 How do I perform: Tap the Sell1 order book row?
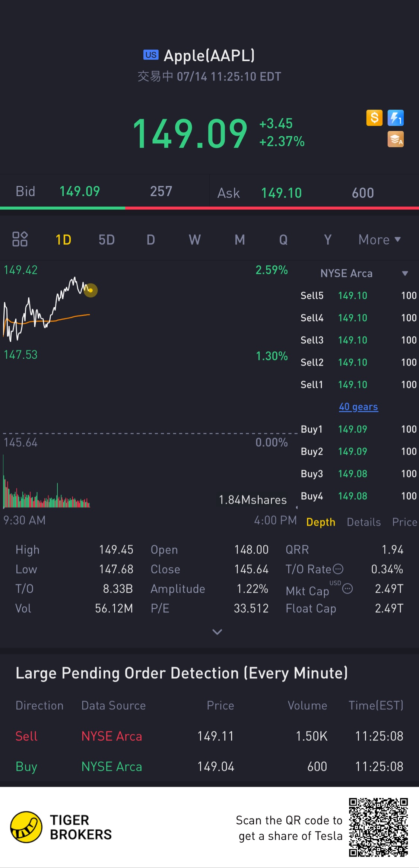click(358, 384)
